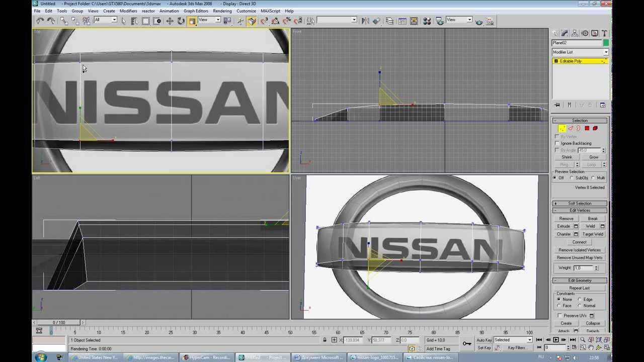Choose Face constraint radio button

point(559,306)
